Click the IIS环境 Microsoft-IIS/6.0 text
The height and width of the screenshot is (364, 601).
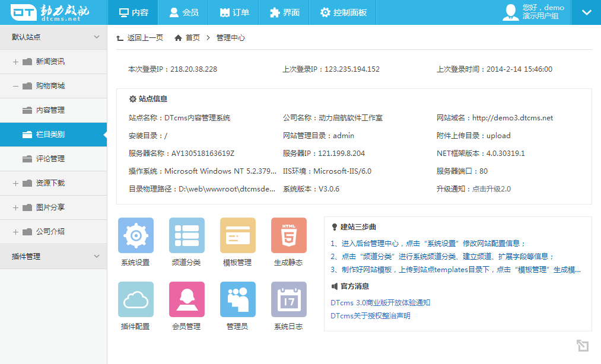click(x=327, y=171)
